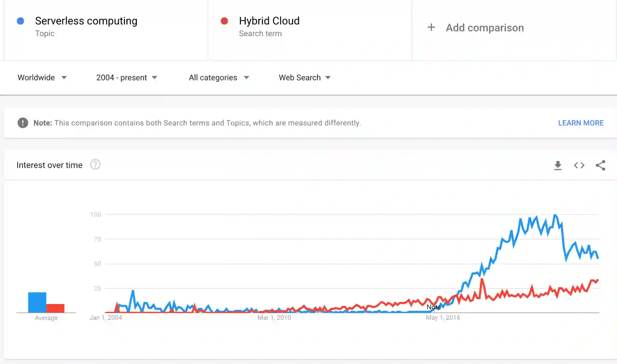Click the Note marker on the chart

tap(434, 307)
